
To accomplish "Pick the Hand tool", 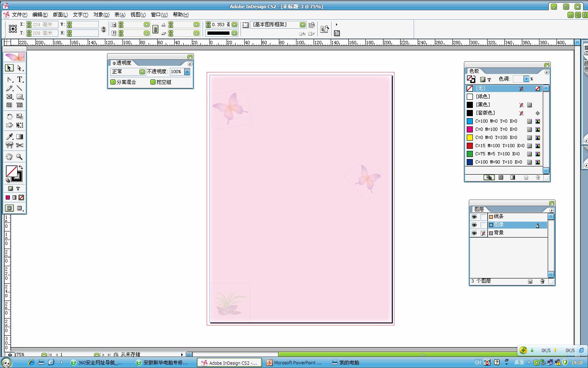I will click(x=9, y=157).
